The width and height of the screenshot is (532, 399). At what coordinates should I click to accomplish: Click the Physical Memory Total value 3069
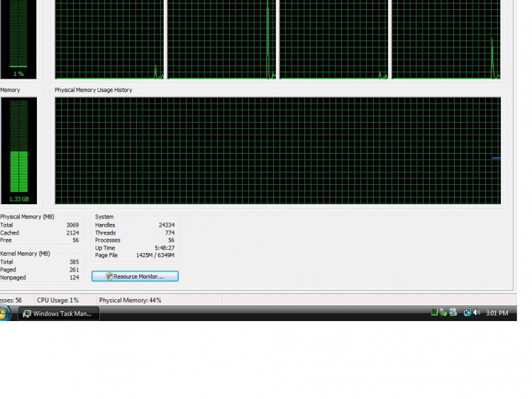(x=72, y=225)
